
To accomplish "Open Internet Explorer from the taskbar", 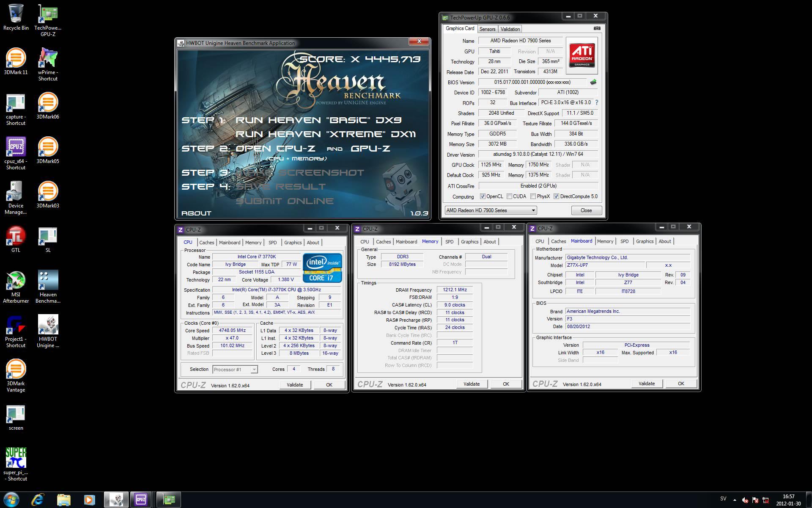I will coord(38,500).
